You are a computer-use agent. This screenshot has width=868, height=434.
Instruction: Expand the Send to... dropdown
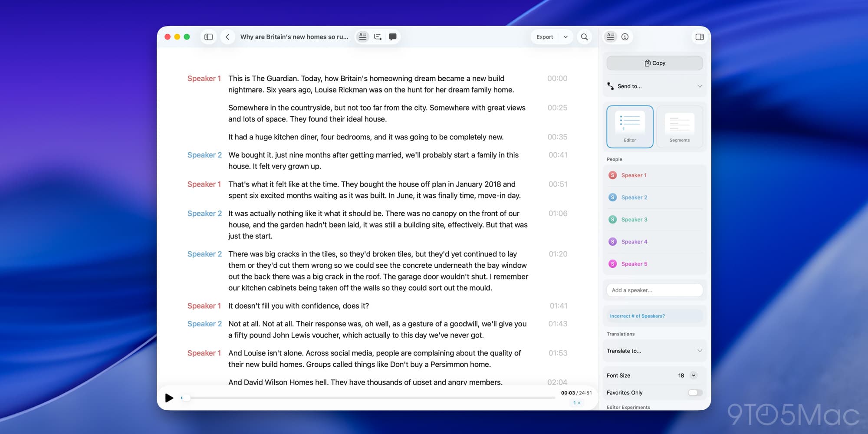point(654,86)
